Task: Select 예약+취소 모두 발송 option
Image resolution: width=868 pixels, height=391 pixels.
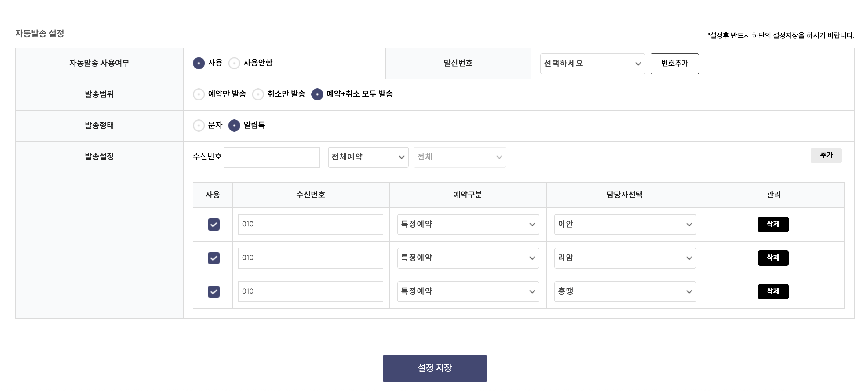Action: click(317, 94)
